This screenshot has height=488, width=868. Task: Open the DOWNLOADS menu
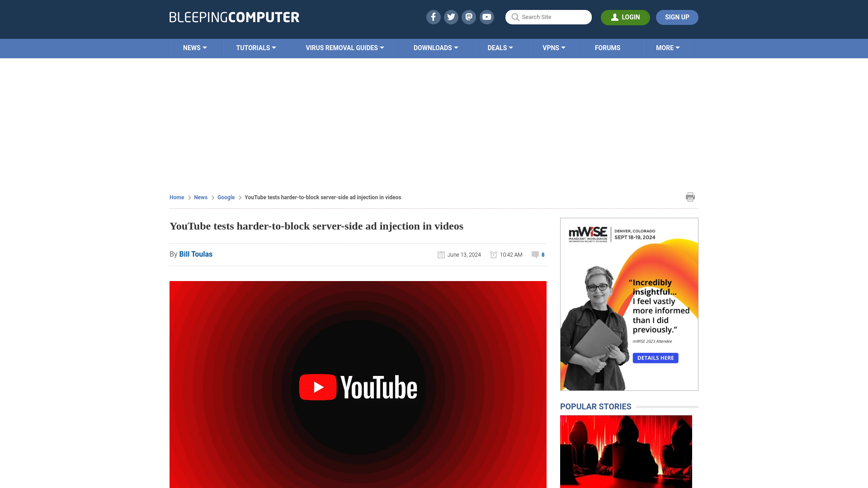(x=436, y=48)
